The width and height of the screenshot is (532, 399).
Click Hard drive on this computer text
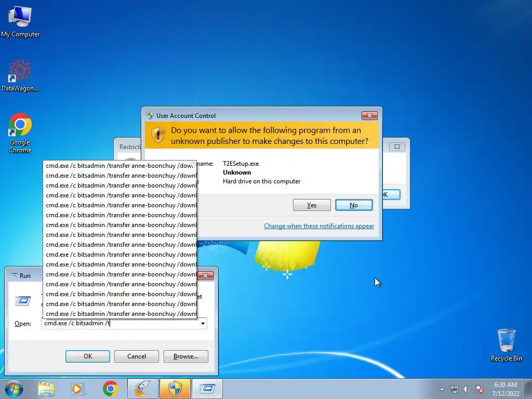coord(262,181)
